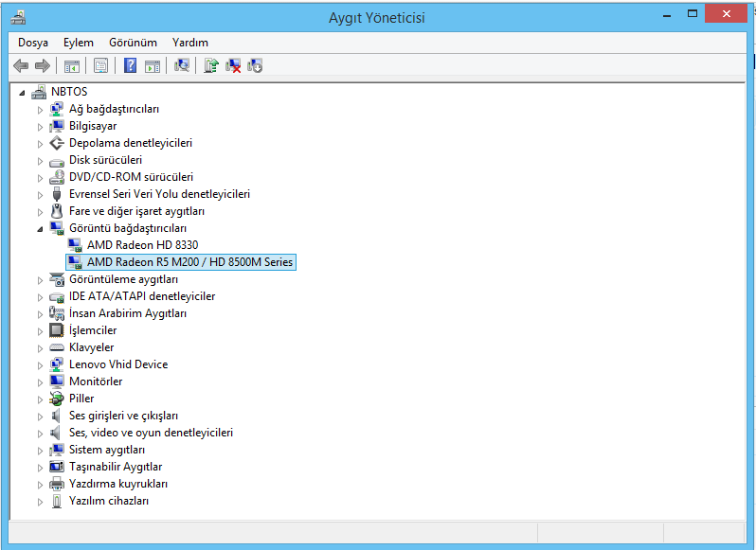Open the Dosya menu

(33, 43)
